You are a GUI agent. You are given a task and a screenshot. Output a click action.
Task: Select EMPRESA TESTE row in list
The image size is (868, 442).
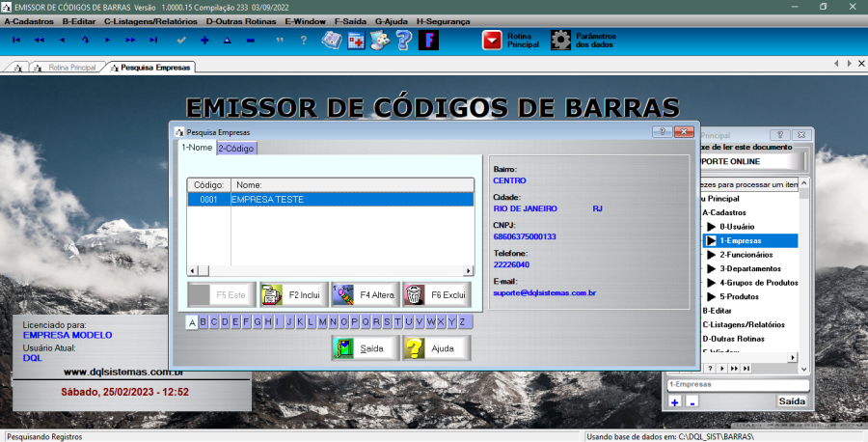pyautogui.click(x=328, y=199)
